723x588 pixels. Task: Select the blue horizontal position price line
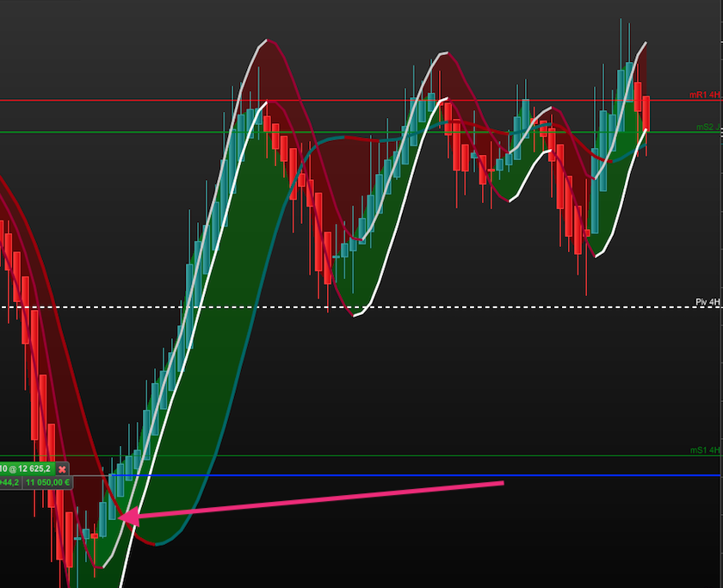click(x=415, y=475)
